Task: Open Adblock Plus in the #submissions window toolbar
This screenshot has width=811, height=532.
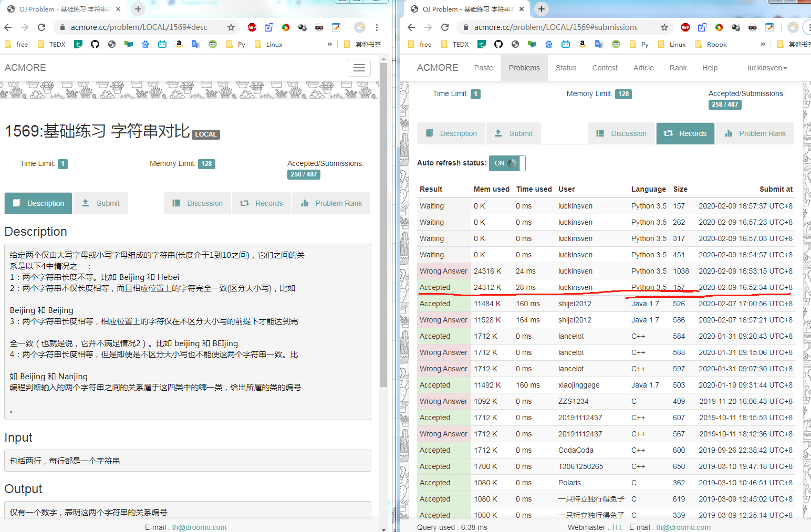Action: pyautogui.click(x=685, y=27)
